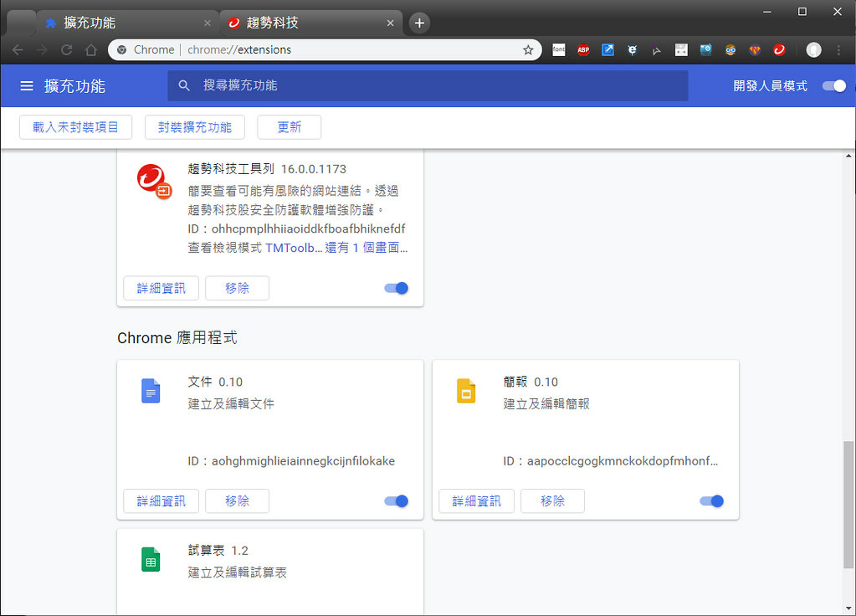Go back with the back arrow
Viewport: 856px width, 616px height.
point(18,49)
